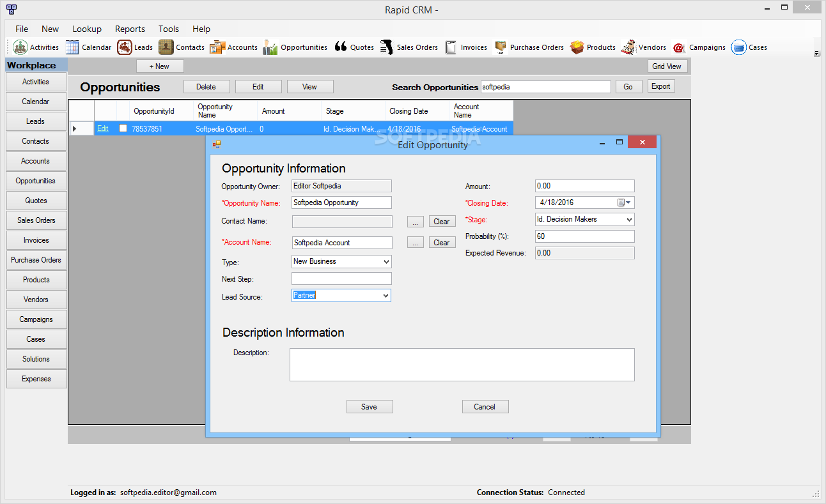The width and height of the screenshot is (826, 504).
Task: Open the Reports menu
Action: 130,29
